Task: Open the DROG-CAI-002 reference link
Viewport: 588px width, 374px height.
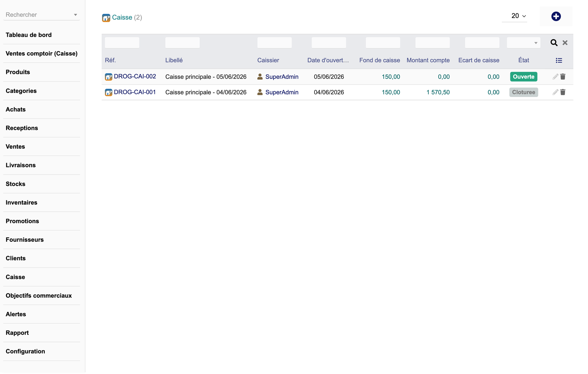Action: (135, 76)
